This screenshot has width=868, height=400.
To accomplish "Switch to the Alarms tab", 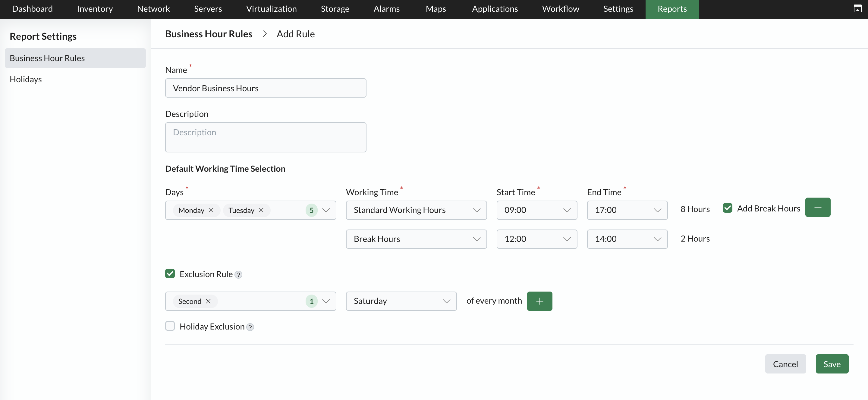I will [x=386, y=9].
